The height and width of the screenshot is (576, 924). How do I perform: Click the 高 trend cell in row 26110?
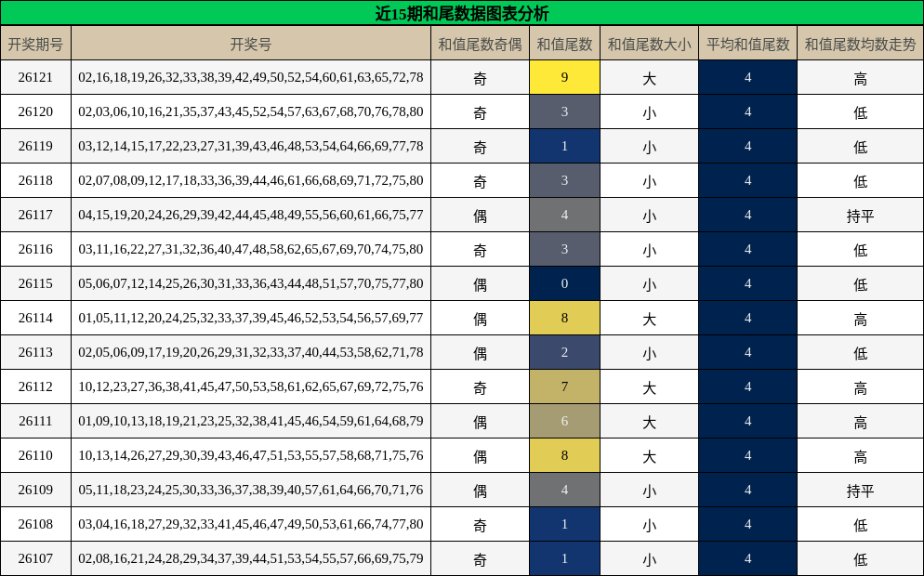[861, 456]
